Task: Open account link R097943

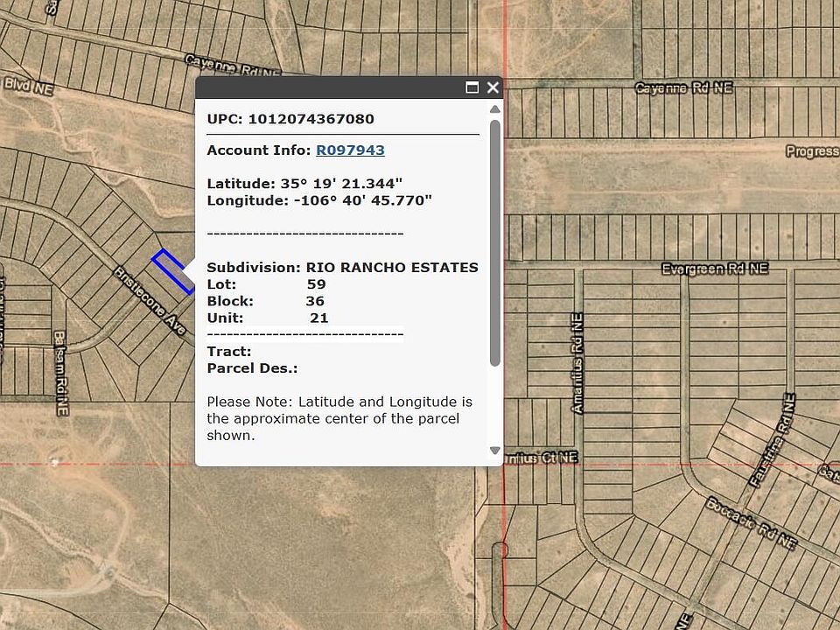Action: (x=350, y=150)
